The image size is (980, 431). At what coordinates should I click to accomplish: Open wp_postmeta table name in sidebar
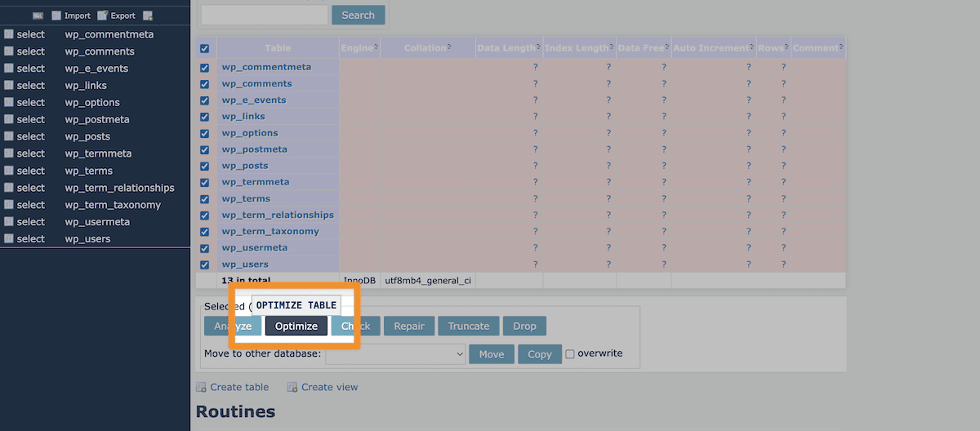pos(97,120)
